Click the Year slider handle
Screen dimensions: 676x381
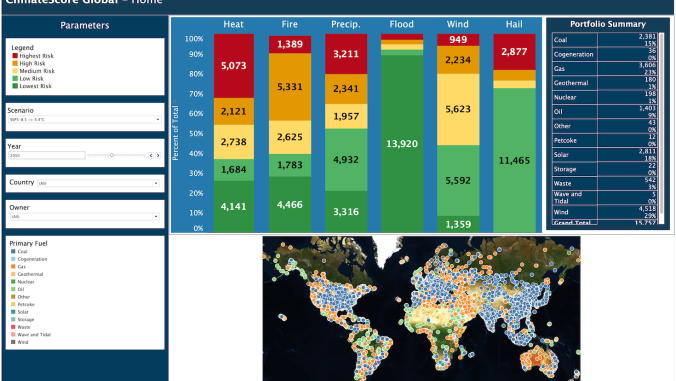(x=112, y=155)
